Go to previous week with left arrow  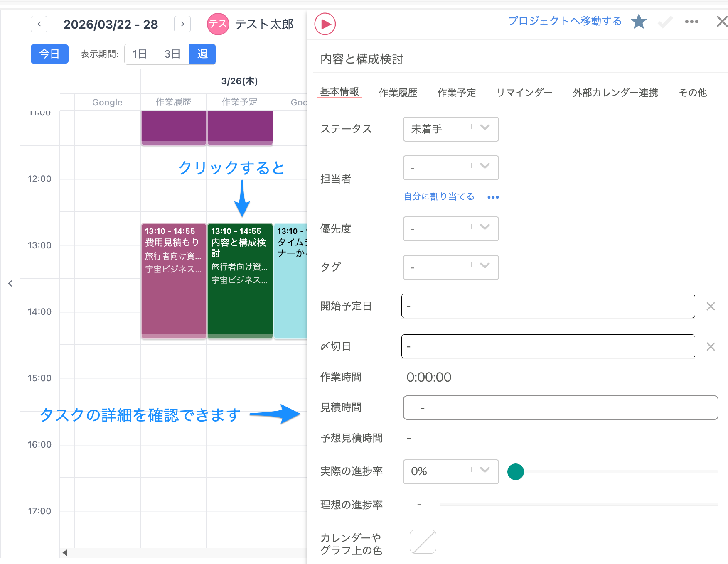tap(39, 24)
